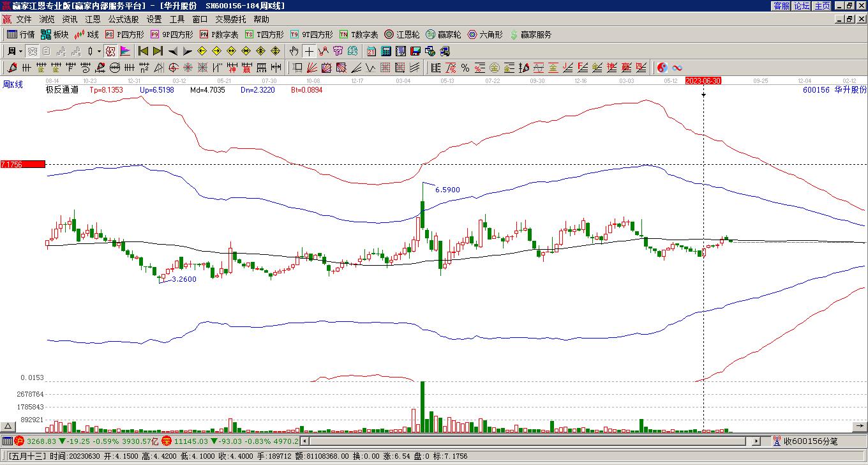
Task: Open the T数字表 tool
Action: (359, 34)
